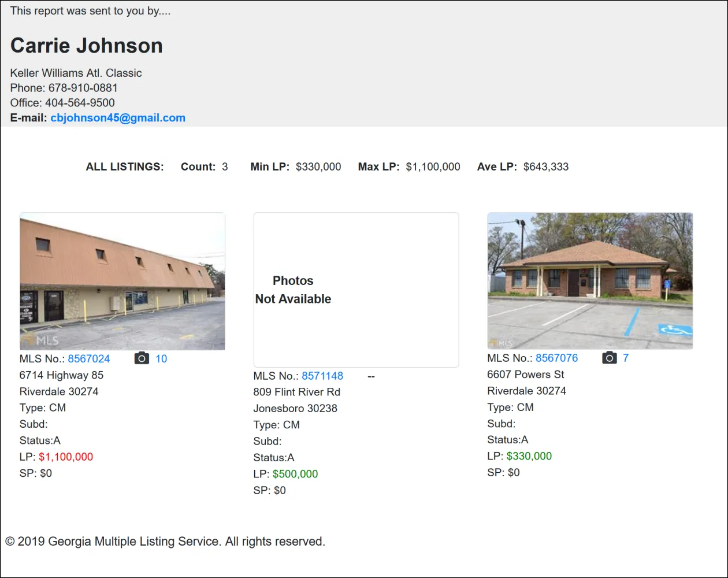Open MLS listing number 8567076

(x=556, y=358)
